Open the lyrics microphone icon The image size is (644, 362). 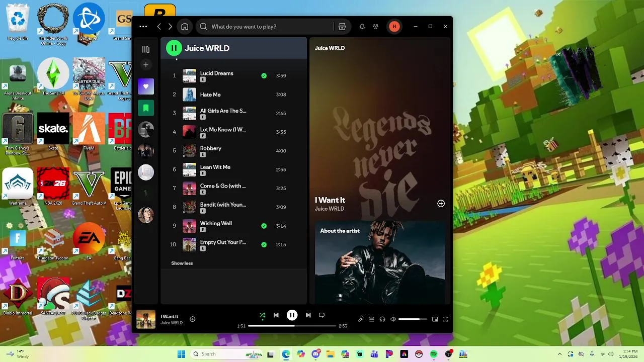pyautogui.click(x=361, y=319)
